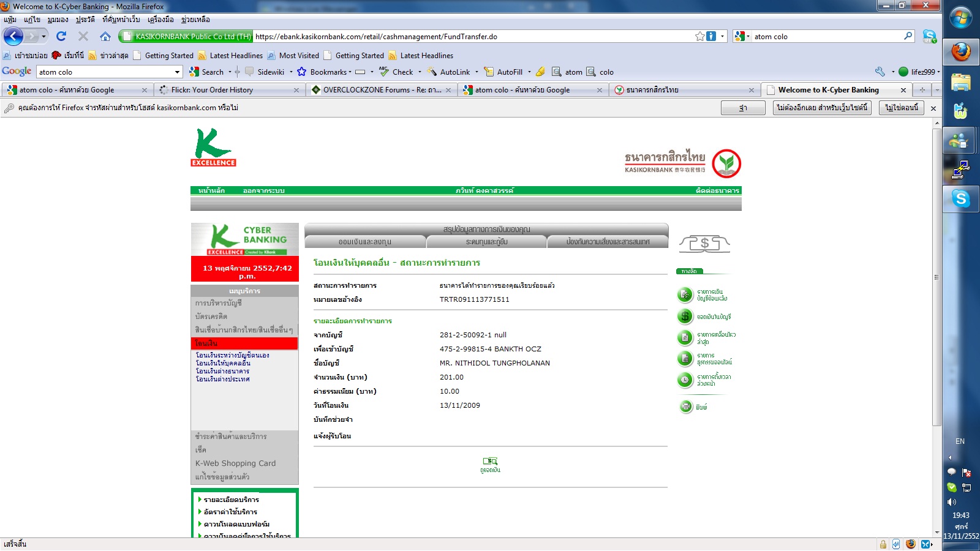Open ยอดเงินในบัญชี shortcut icon

685,317
